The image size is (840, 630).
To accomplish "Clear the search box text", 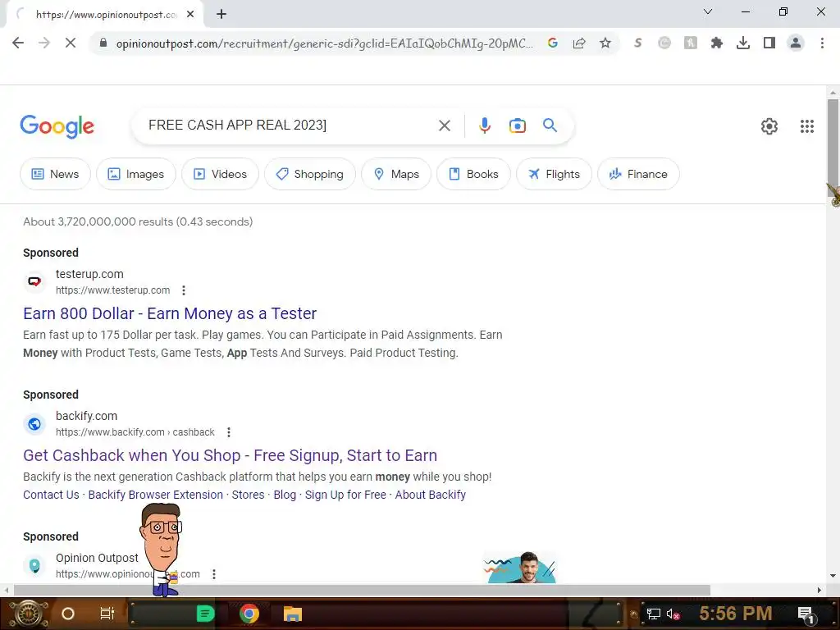I will click(x=444, y=126).
